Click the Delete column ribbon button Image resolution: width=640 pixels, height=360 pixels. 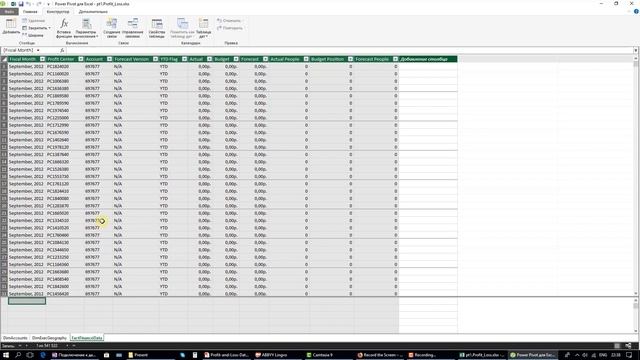pos(33,20)
